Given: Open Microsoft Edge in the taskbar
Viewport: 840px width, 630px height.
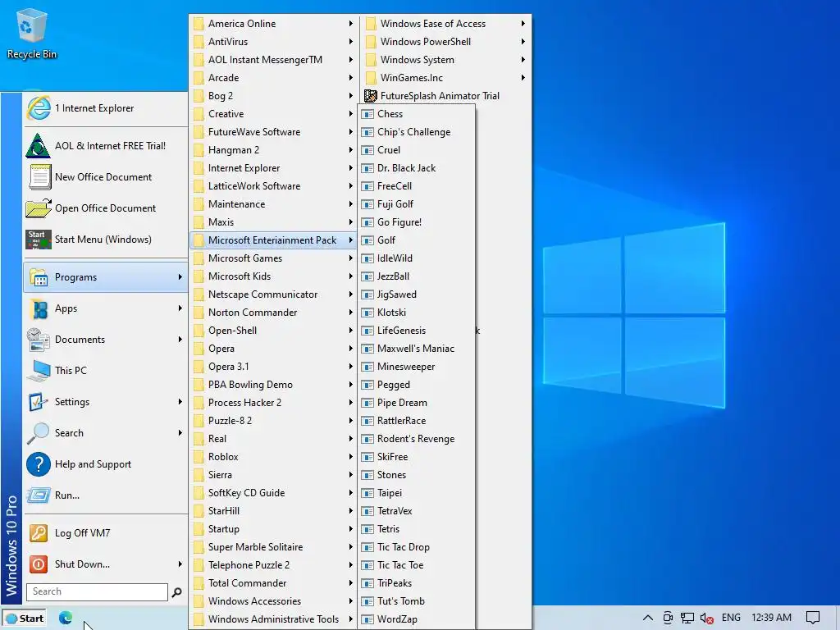Looking at the screenshot, I should (66, 618).
